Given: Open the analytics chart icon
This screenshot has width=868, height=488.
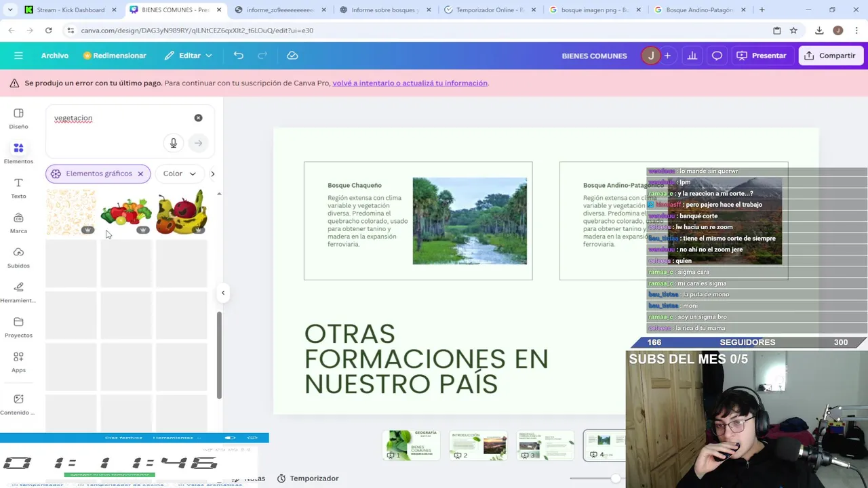Looking at the screenshot, I should click(x=692, y=56).
